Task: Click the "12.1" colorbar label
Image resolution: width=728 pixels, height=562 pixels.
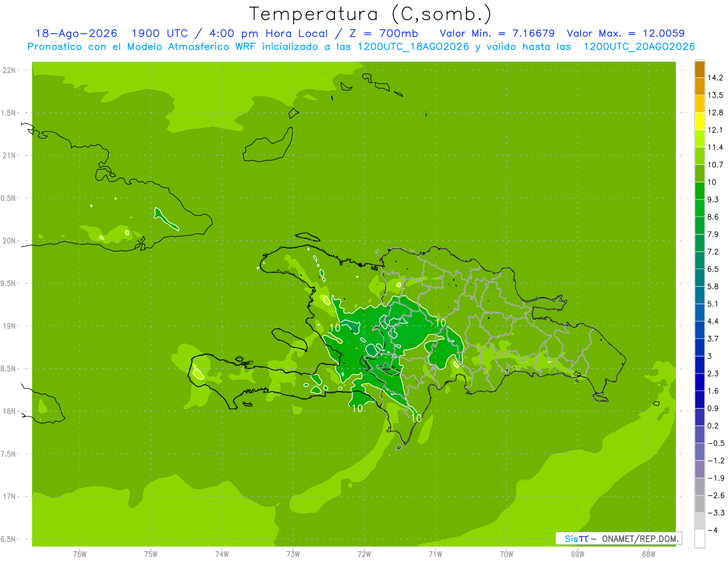Action: 716,130
